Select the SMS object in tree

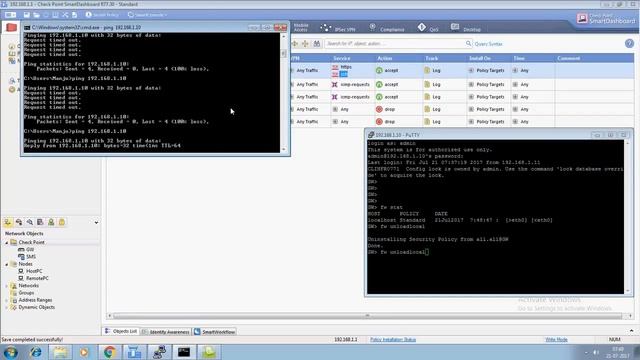(27, 257)
